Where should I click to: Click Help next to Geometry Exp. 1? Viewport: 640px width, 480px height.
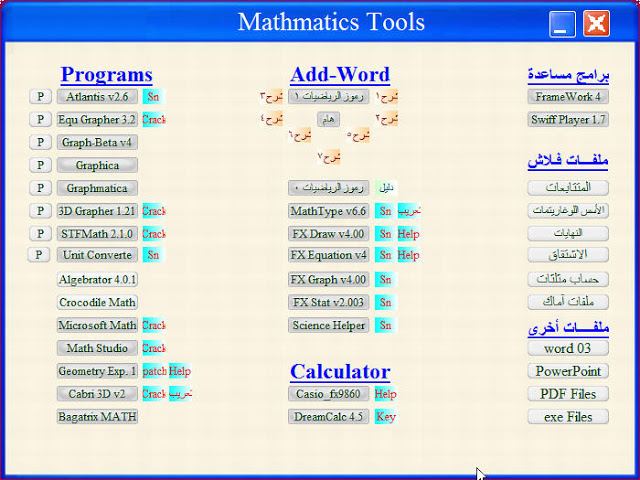[180, 371]
